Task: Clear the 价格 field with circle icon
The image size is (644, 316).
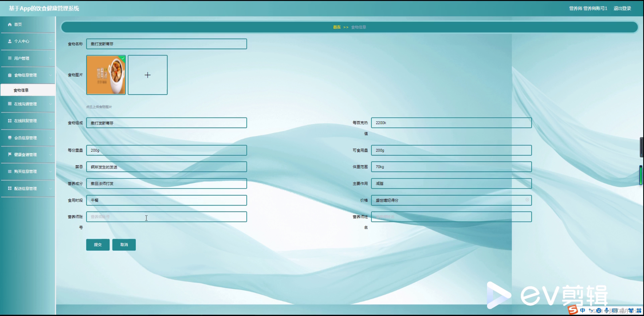Action: pyautogui.click(x=527, y=200)
